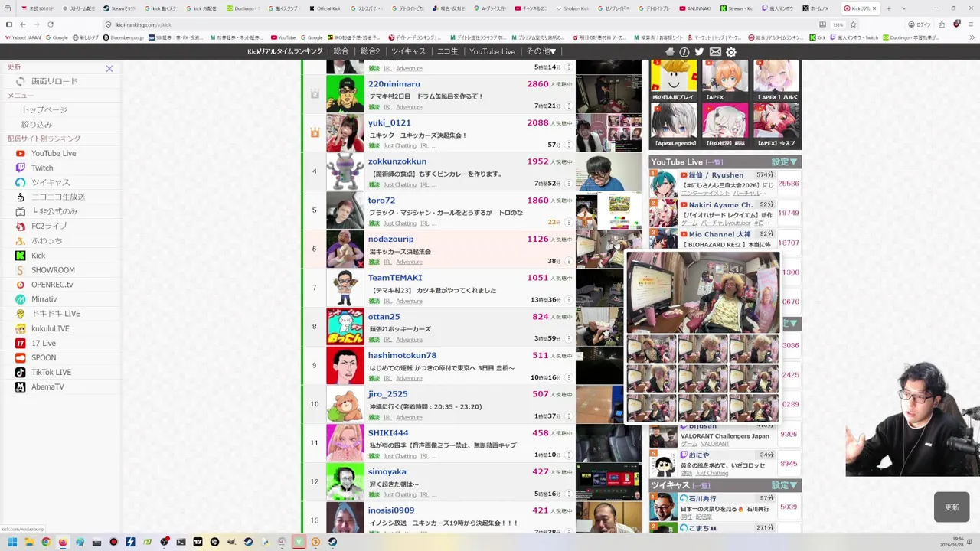Close the left sidebar with the X icon
This screenshot has height=551, width=980.
[109, 69]
